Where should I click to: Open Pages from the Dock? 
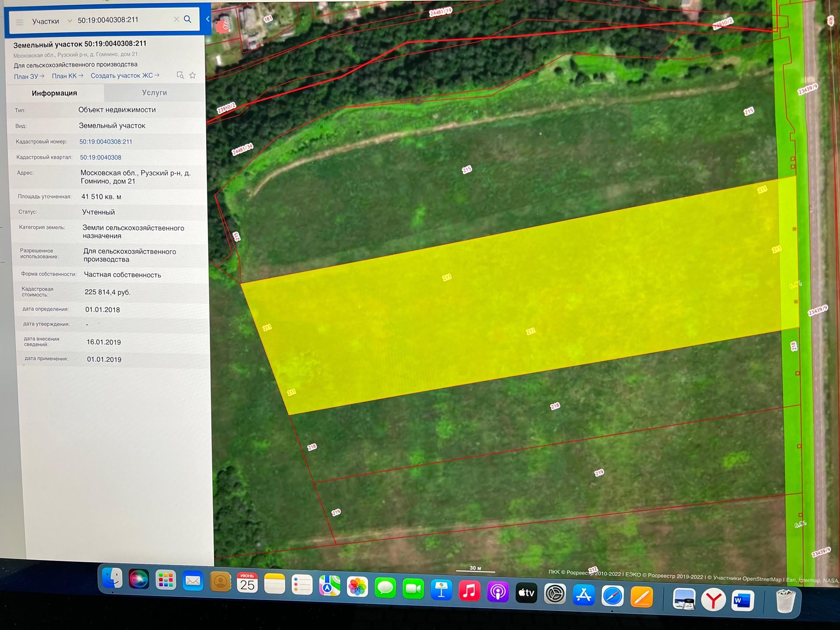tap(641, 597)
